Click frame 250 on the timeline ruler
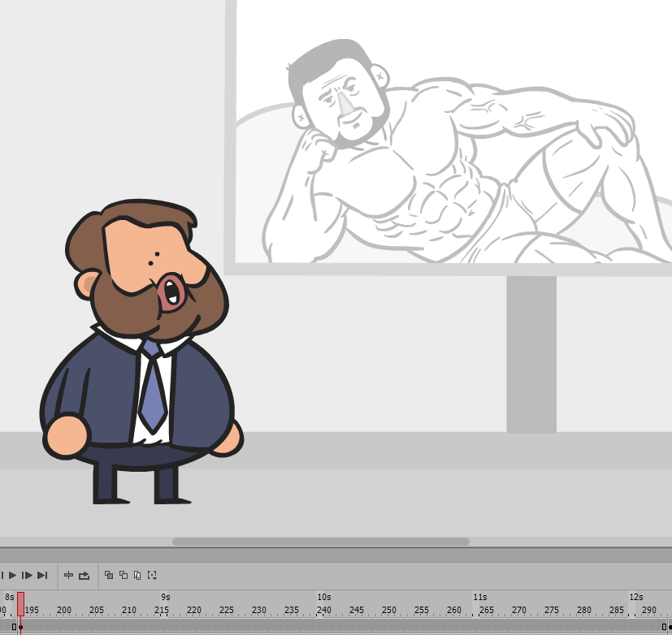Image resolution: width=672 pixels, height=635 pixels. click(x=388, y=610)
